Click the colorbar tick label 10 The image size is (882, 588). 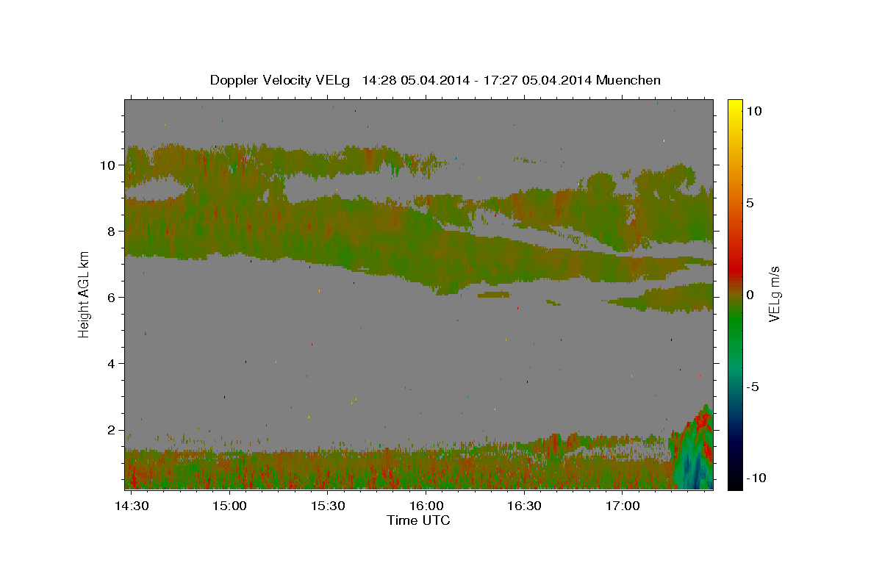coord(754,110)
